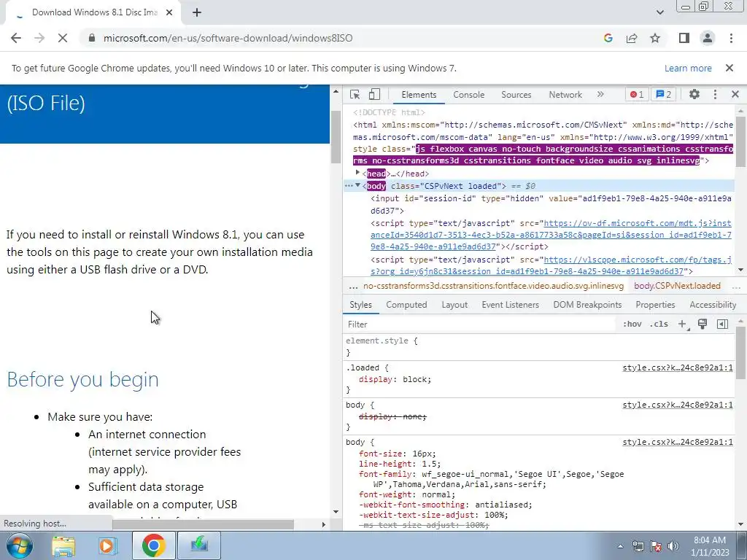747x560 pixels.
Task: Show hidden system tray icons
Action: coord(620,546)
